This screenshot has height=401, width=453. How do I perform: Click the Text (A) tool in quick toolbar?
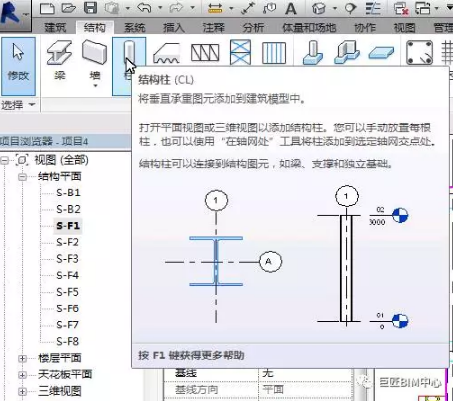pyautogui.click(x=291, y=8)
